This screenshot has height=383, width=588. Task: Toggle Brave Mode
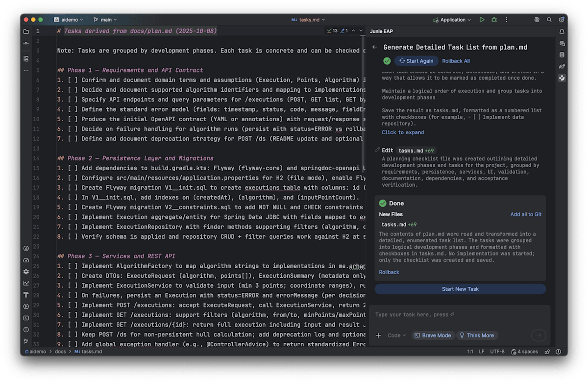[432, 335]
